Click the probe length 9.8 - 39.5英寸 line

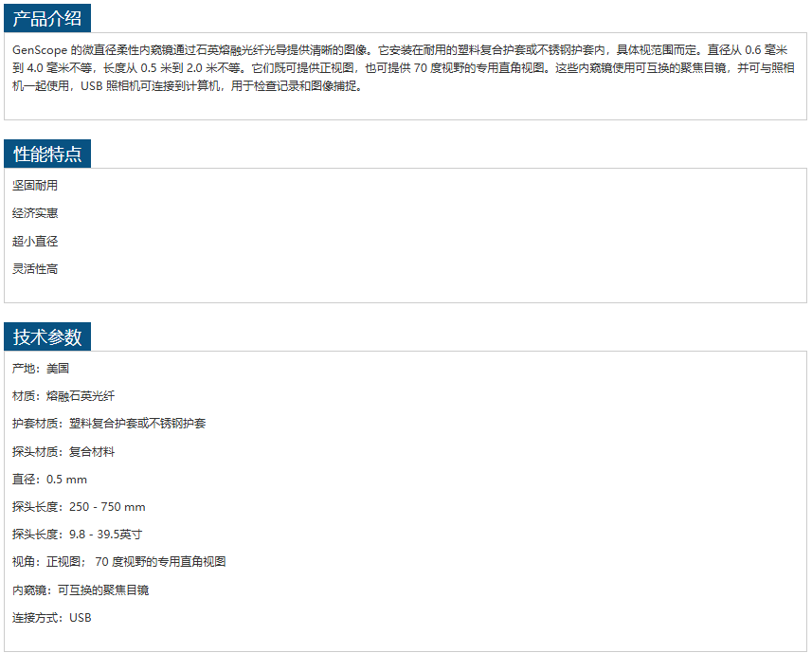pyautogui.click(x=78, y=535)
